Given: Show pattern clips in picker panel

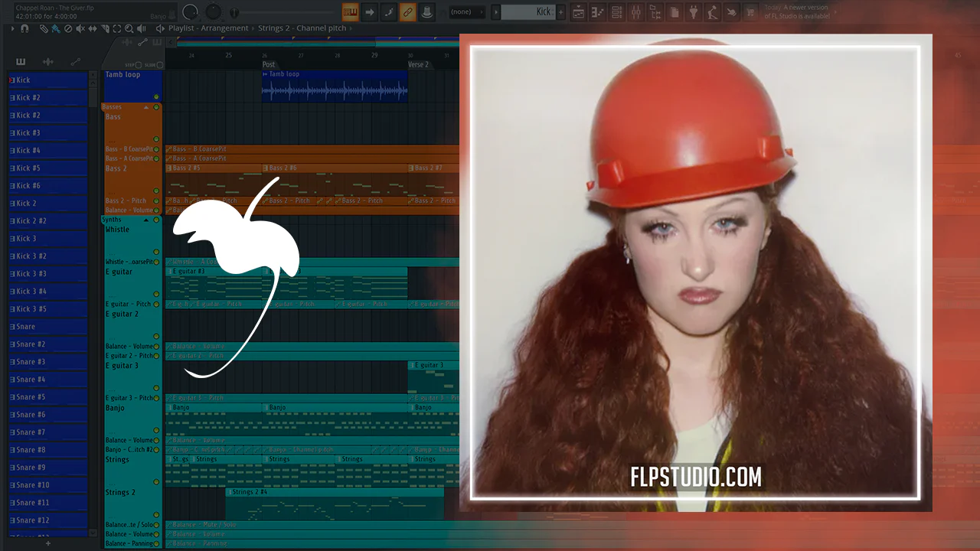Looking at the screenshot, I should (21, 62).
